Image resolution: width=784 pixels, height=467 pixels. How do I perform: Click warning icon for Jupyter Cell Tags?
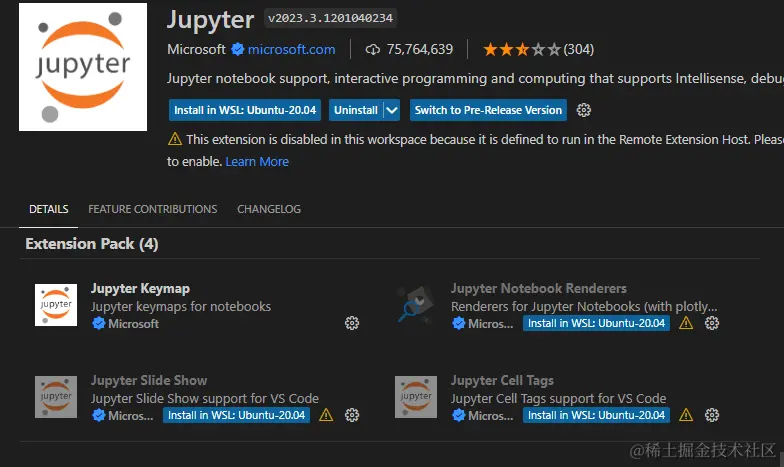pyautogui.click(x=686, y=416)
